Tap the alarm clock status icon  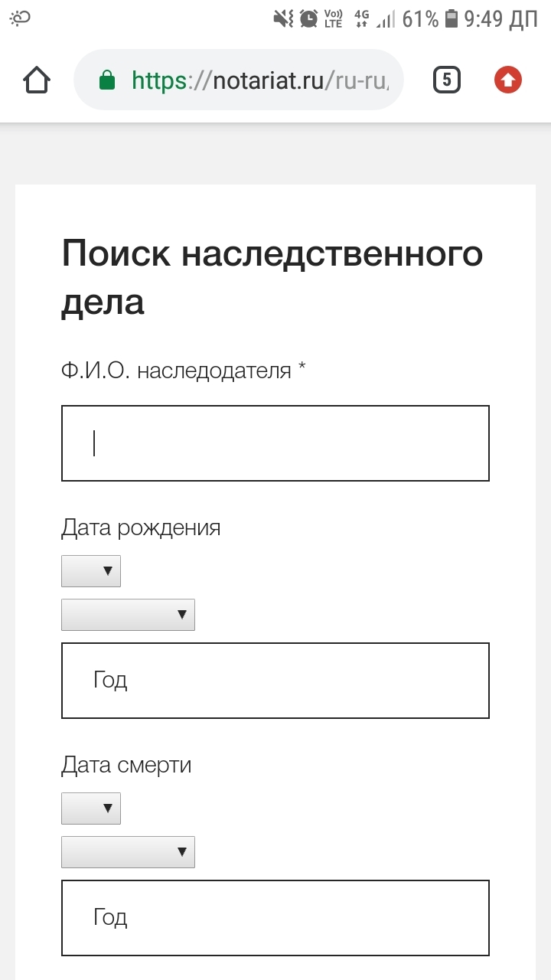[308, 18]
